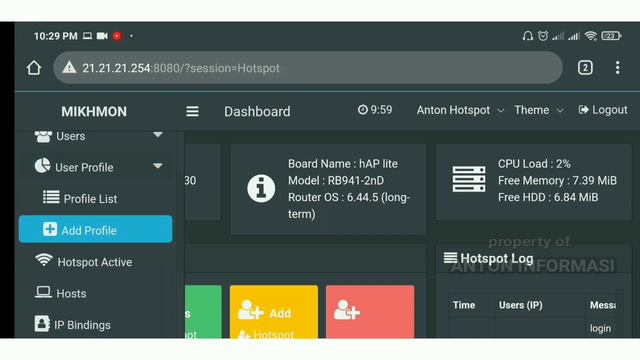
Task: Tap the wifi status bar icon
Action: pyautogui.click(x=590, y=36)
